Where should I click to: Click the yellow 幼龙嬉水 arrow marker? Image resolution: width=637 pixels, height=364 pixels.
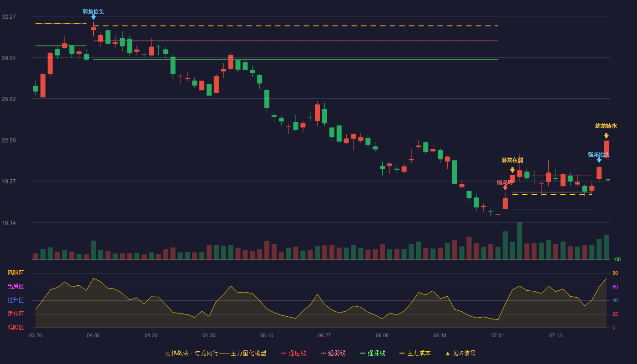[606, 136]
